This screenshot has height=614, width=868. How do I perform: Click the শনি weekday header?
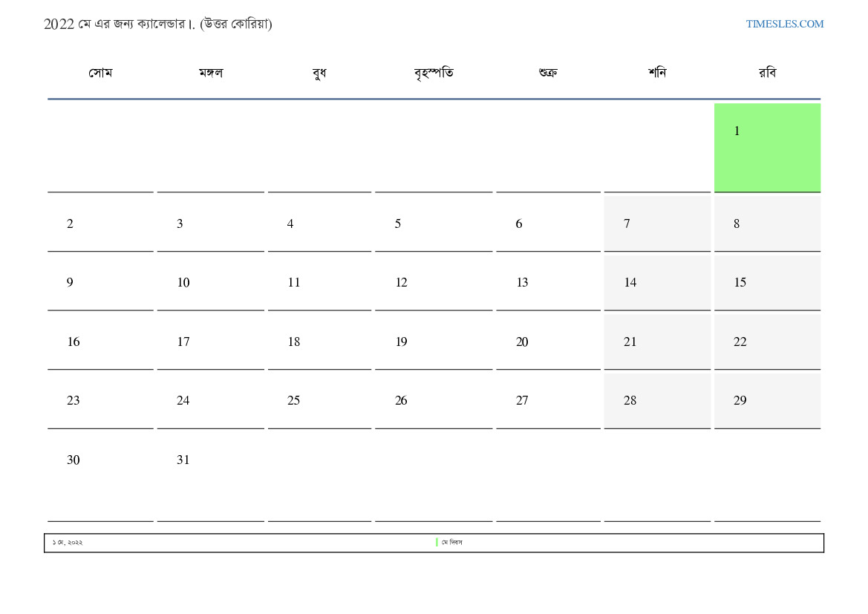657,73
